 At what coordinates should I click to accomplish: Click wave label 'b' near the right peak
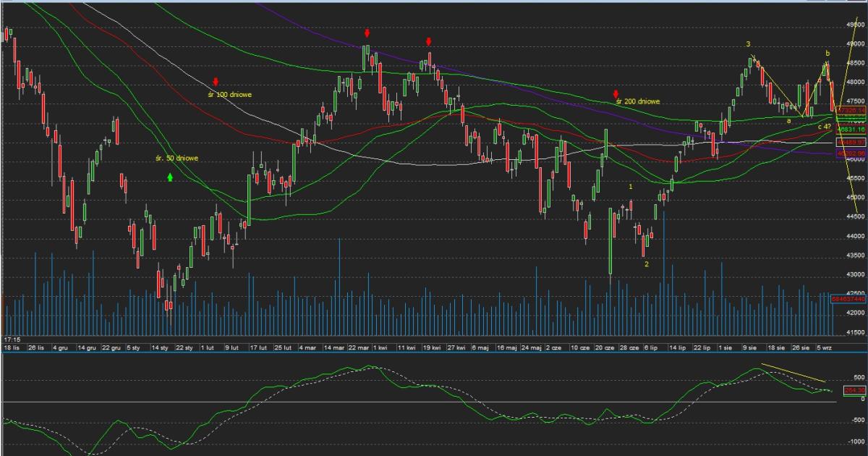(827, 53)
